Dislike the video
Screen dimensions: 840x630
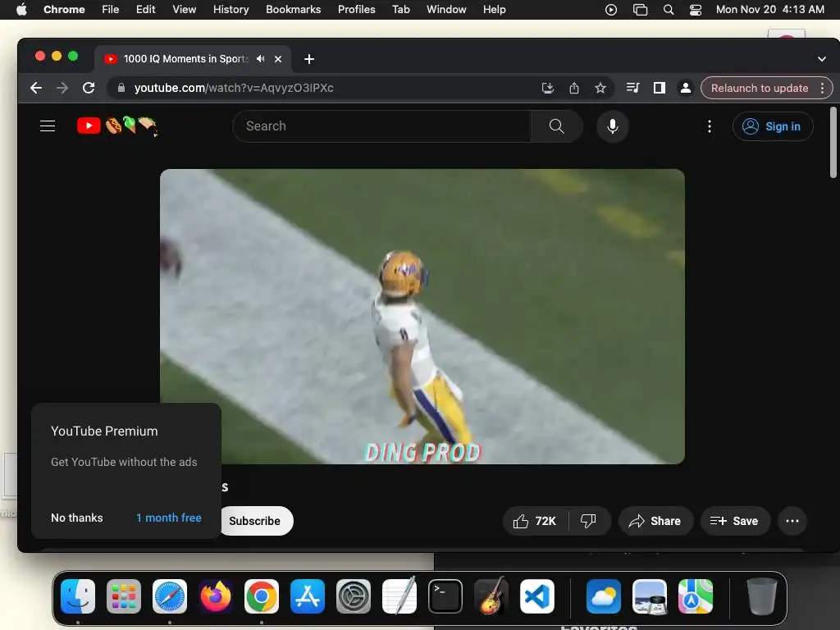click(x=588, y=521)
